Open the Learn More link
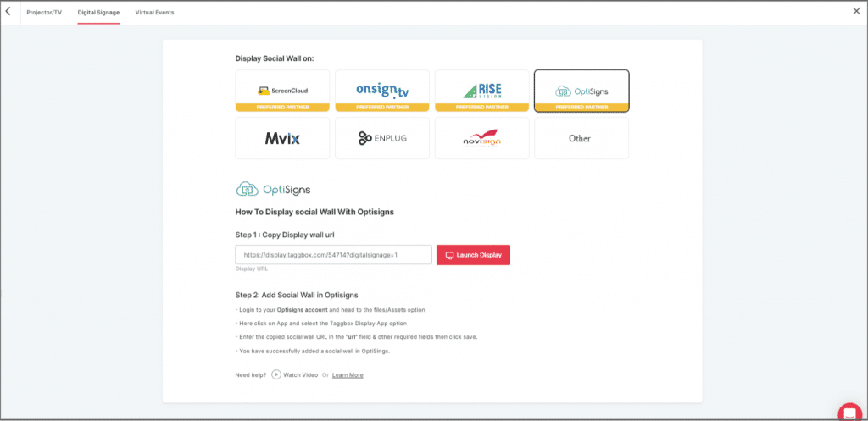The width and height of the screenshot is (868, 421). coord(348,375)
